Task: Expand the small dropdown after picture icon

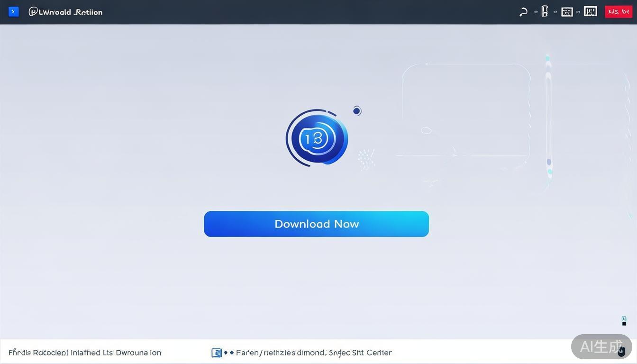Action: (x=578, y=12)
